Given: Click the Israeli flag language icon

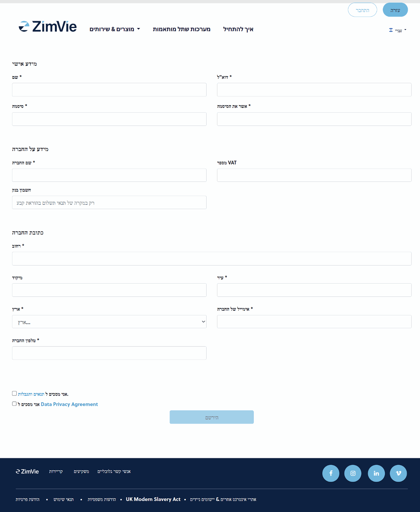Looking at the screenshot, I should pyautogui.click(x=391, y=30).
